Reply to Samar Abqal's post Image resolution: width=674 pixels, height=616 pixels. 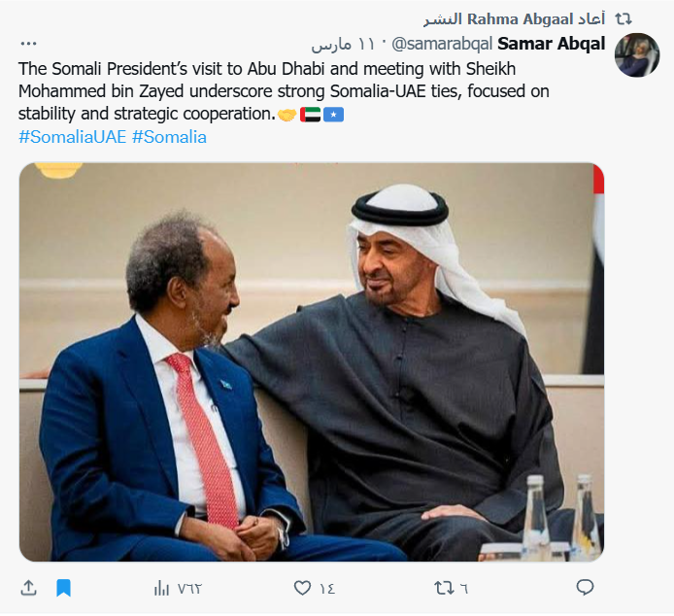pyautogui.click(x=585, y=588)
